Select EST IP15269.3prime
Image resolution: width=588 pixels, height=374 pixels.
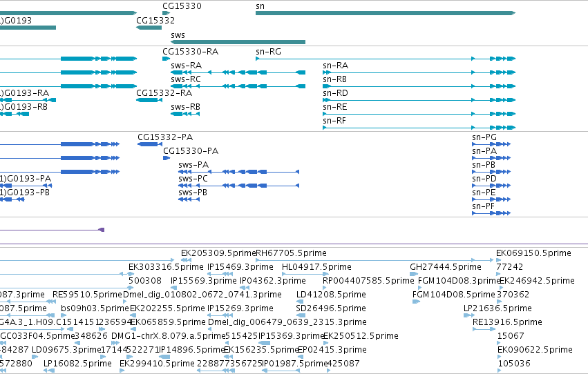[x=220, y=315]
